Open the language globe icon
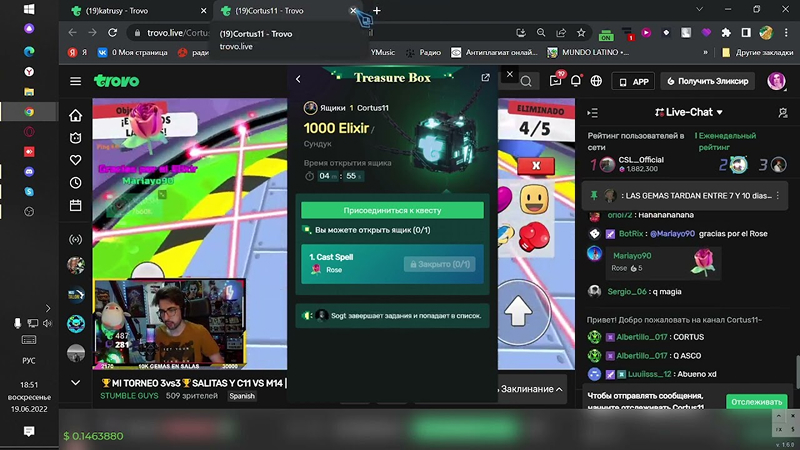Viewport: 800px width, 450px height. [x=596, y=81]
